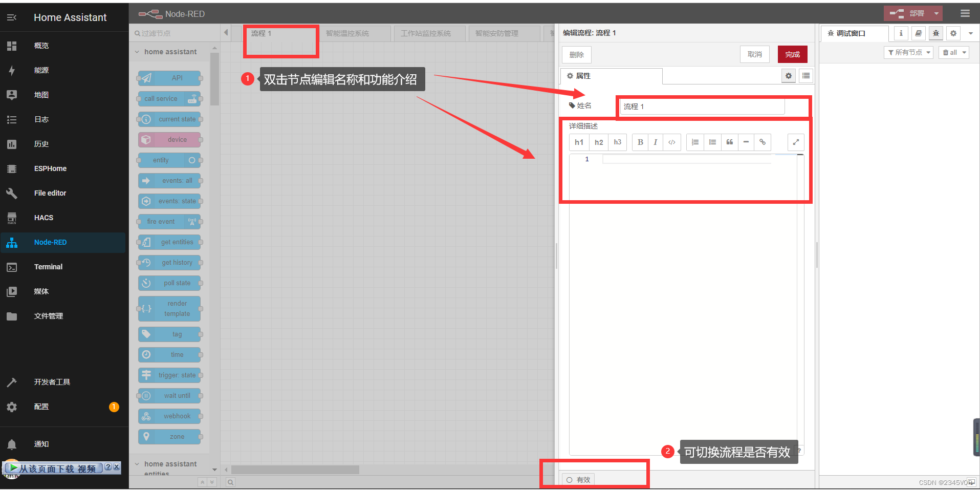The width and height of the screenshot is (980, 490).
Task: Expand the description editor to full size
Action: pos(796,142)
